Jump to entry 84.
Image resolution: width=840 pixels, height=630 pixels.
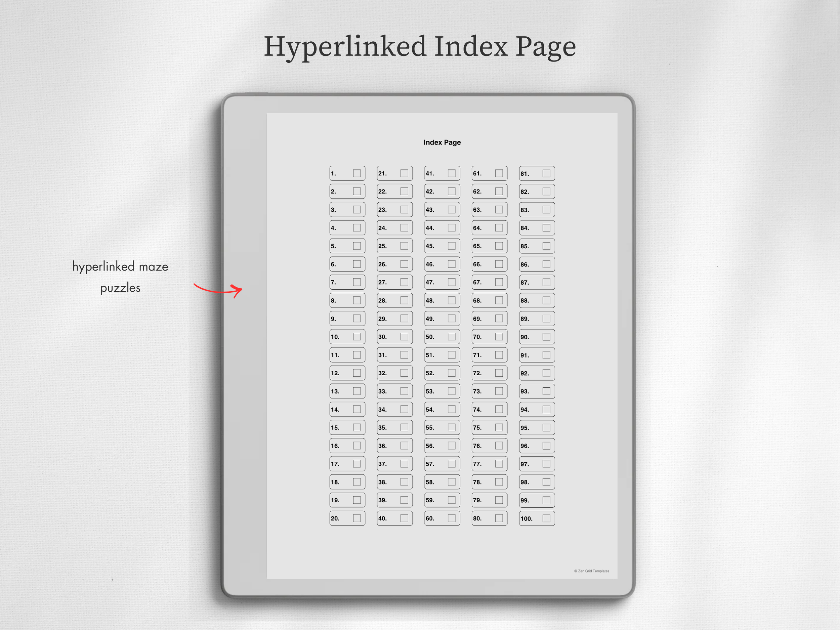537,228
